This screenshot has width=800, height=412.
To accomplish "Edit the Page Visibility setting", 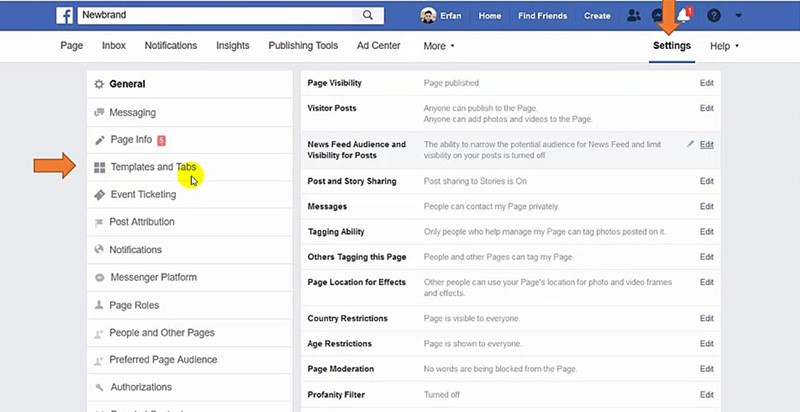I will pyautogui.click(x=706, y=83).
